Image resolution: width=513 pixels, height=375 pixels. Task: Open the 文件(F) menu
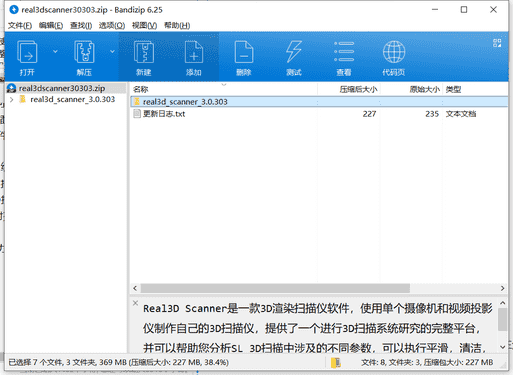(x=20, y=25)
